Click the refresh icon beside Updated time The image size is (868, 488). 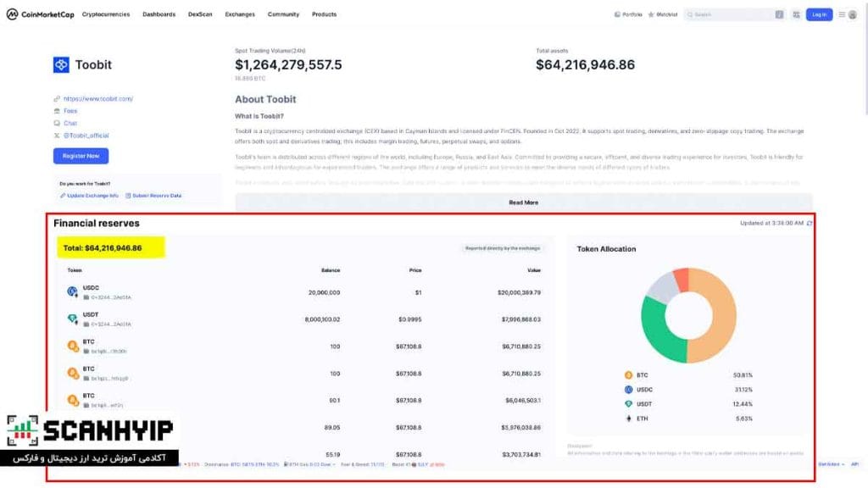click(x=810, y=223)
